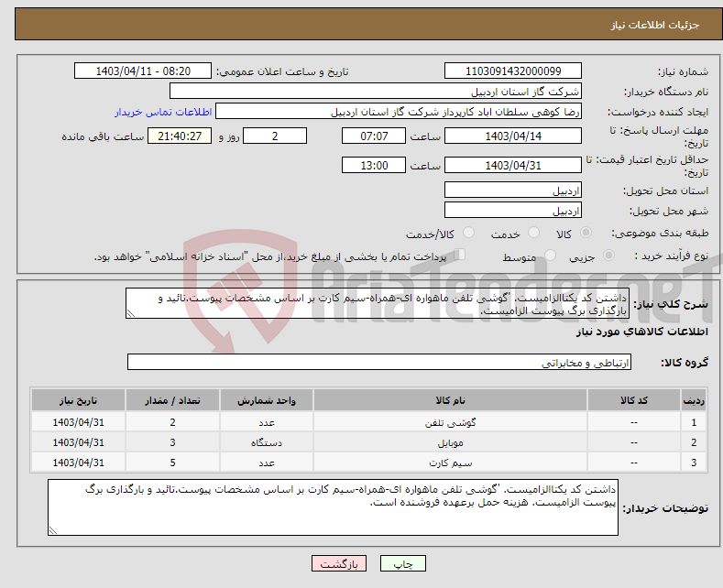Select the خدمت radio button

(x=533, y=233)
